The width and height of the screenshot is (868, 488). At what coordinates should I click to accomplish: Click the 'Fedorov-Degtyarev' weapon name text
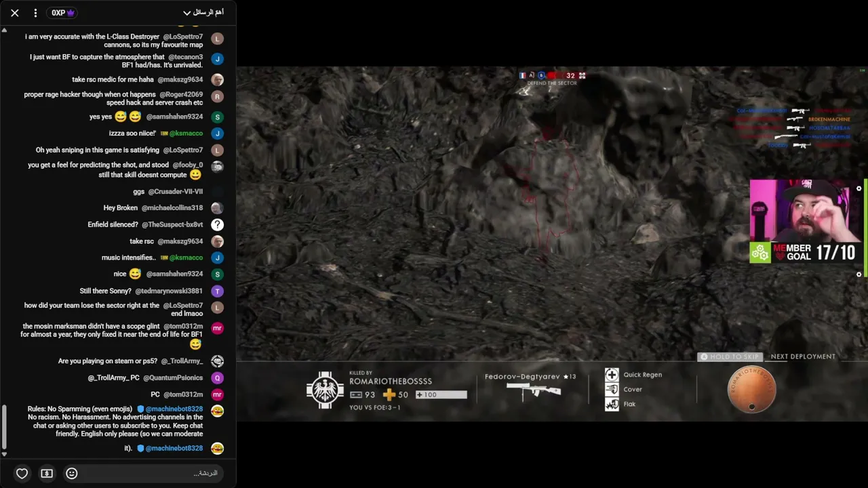(521, 377)
